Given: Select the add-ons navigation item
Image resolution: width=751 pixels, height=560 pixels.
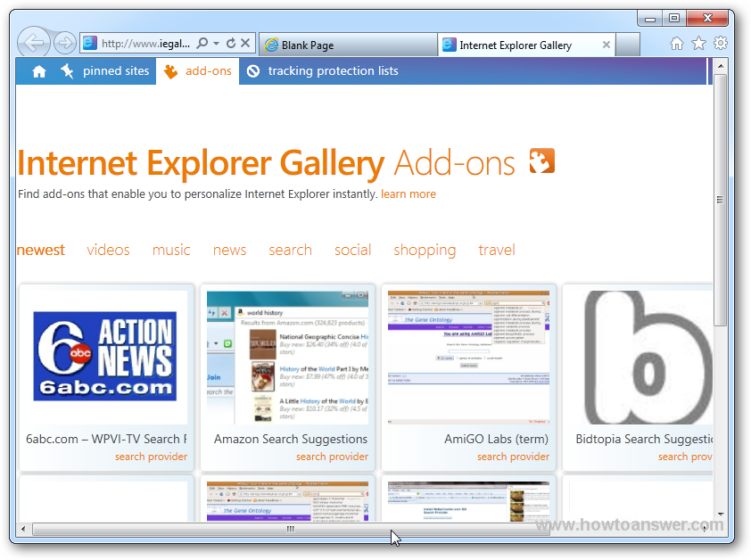Looking at the screenshot, I should click(x=209, y=71).
